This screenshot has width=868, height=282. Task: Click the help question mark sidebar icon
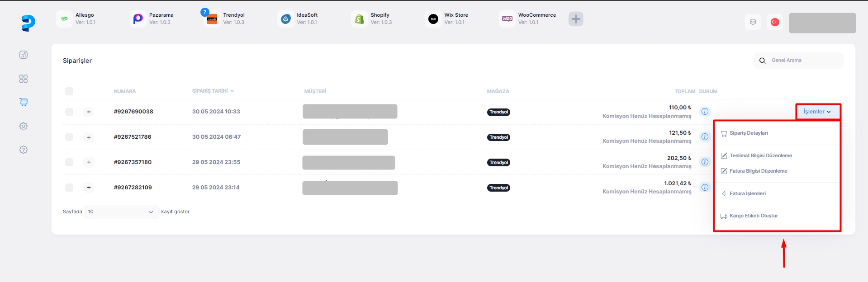coord(24,150)
